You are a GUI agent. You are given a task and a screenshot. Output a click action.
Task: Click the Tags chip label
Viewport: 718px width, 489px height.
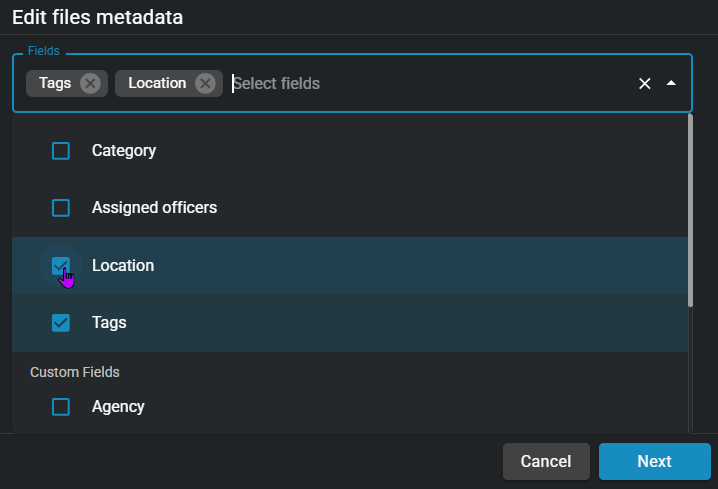coord(55,83)
